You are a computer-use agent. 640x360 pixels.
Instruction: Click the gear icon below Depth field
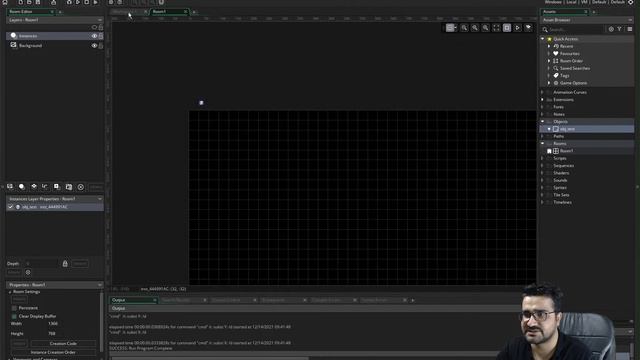point(28,272)
